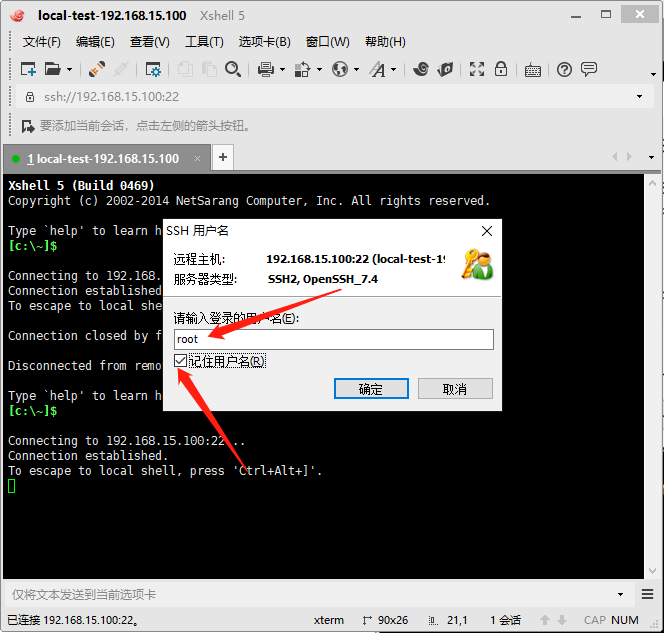Viewport: 664px width, 633px height.
Task: Click the 90x26 terminal size text
Action: pos(393,620)
